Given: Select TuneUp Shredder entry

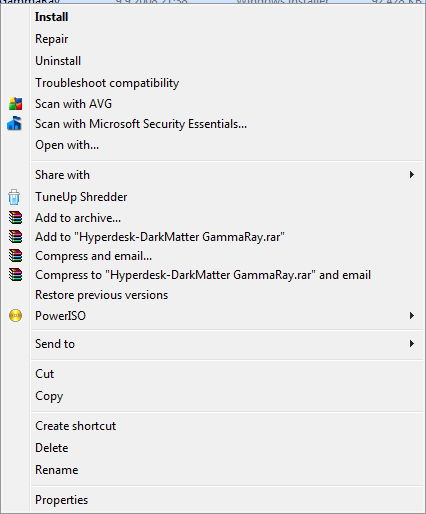Looking at the screenshot, I should point(81,197).
